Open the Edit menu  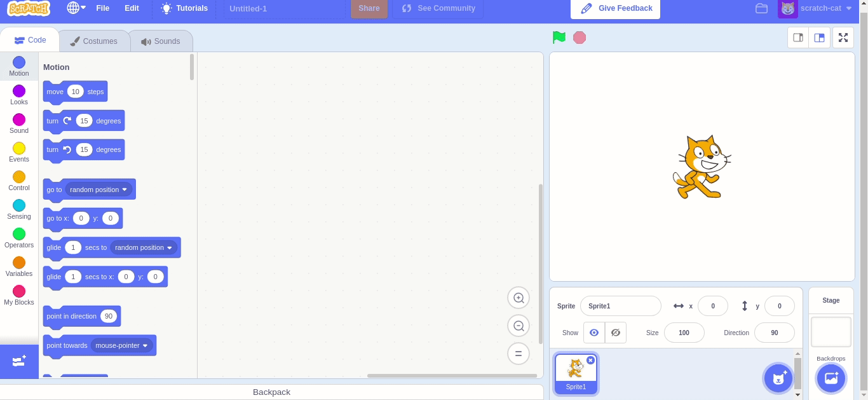point(132,8)
